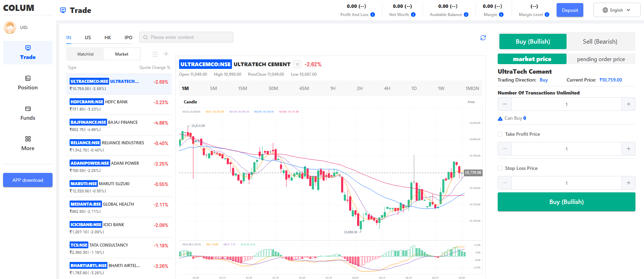Switch chart to Area view

coord(471,102)
